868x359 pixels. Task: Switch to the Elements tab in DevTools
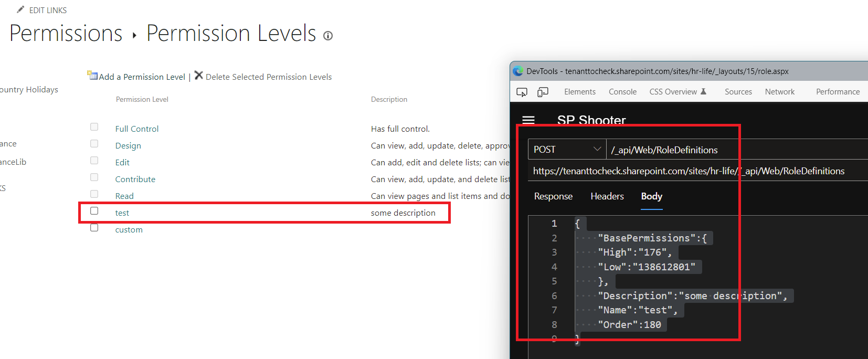[x=580, y=92]
